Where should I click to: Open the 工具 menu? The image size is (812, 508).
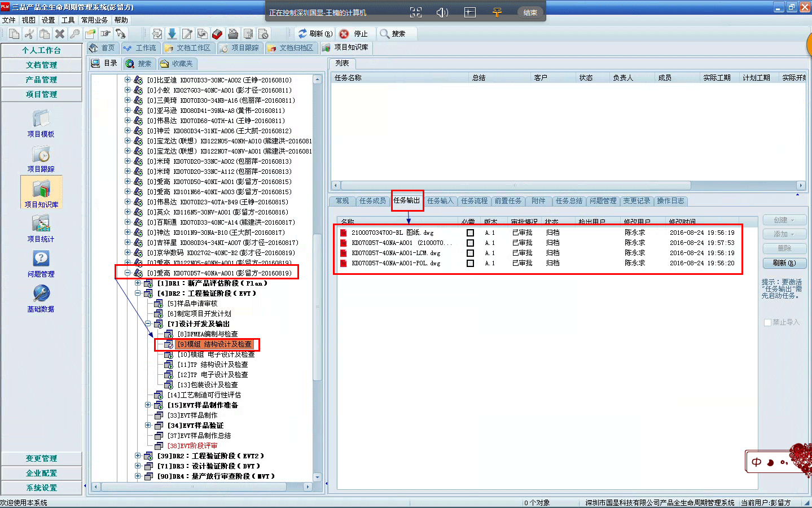[68, 20]
